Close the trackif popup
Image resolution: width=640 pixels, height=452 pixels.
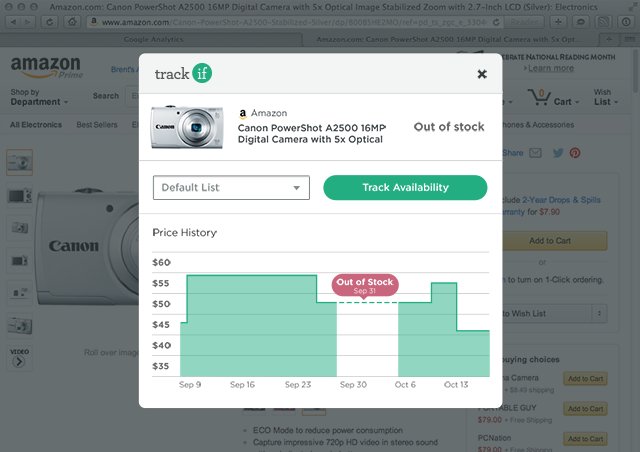click(482, 74)
